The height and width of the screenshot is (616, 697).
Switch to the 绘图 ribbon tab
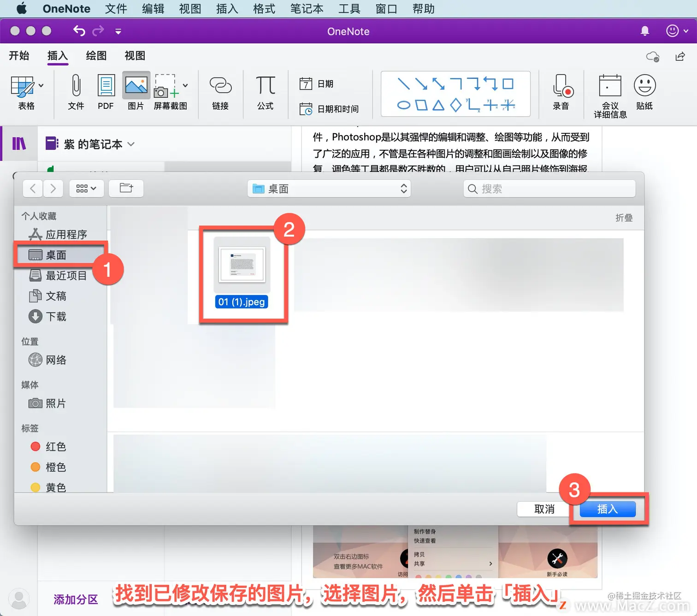96,56
